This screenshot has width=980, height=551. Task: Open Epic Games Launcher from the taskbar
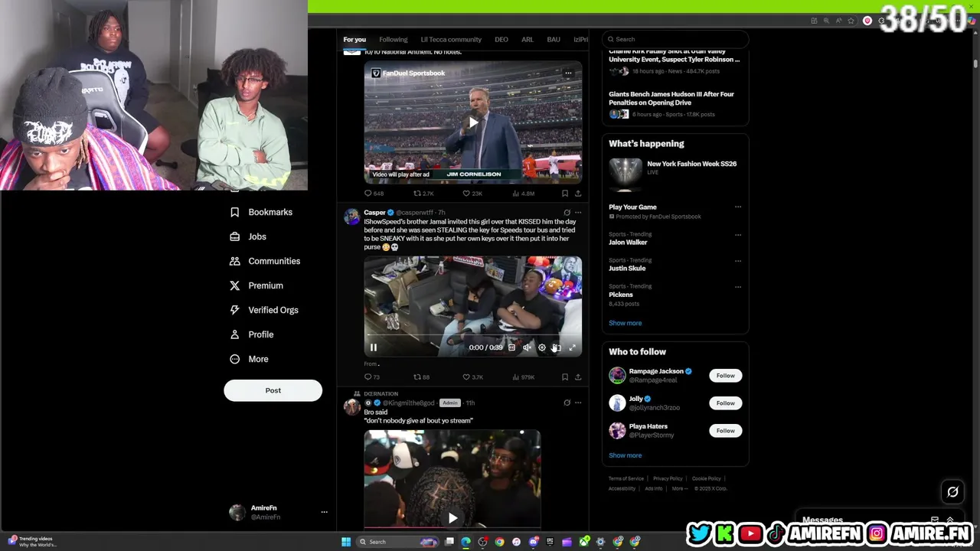[550, 542]
